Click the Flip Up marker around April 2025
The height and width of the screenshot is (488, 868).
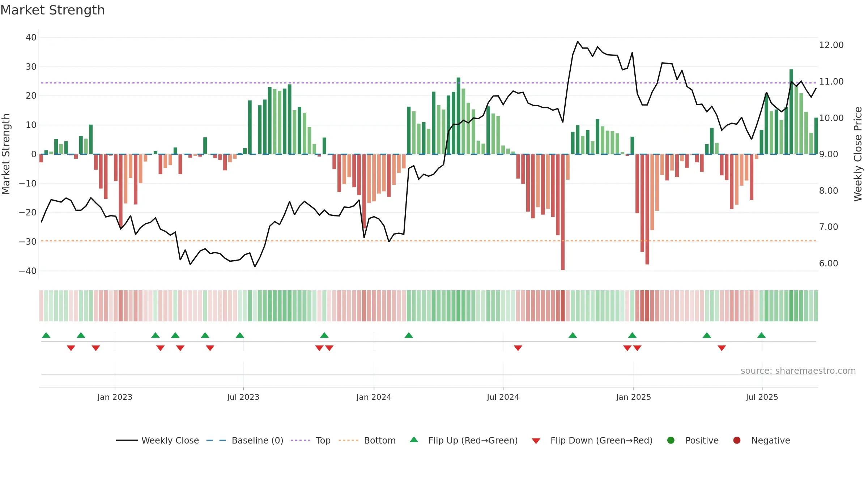707,335
